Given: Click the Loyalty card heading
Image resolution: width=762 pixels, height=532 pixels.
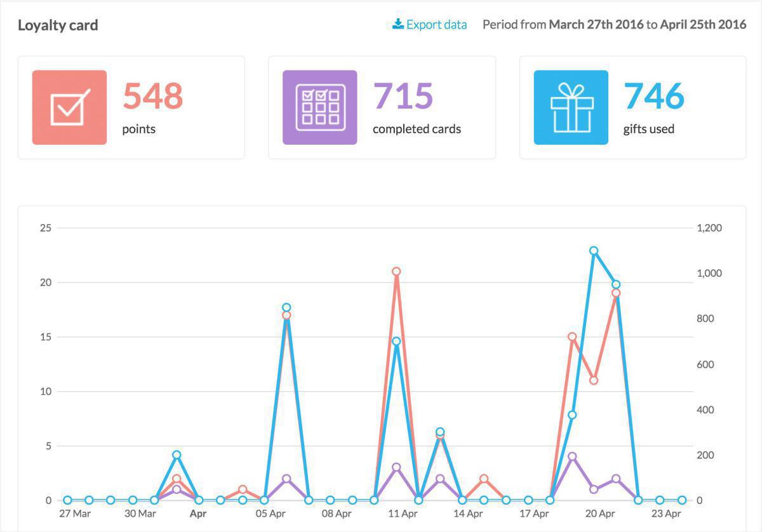Looking at the screenshot, I should click(x=58, y=25).
